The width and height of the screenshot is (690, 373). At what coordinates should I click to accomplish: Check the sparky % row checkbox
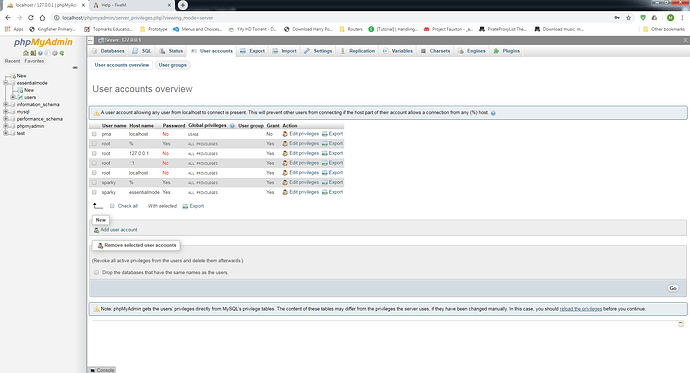click(x=94, y=183)
